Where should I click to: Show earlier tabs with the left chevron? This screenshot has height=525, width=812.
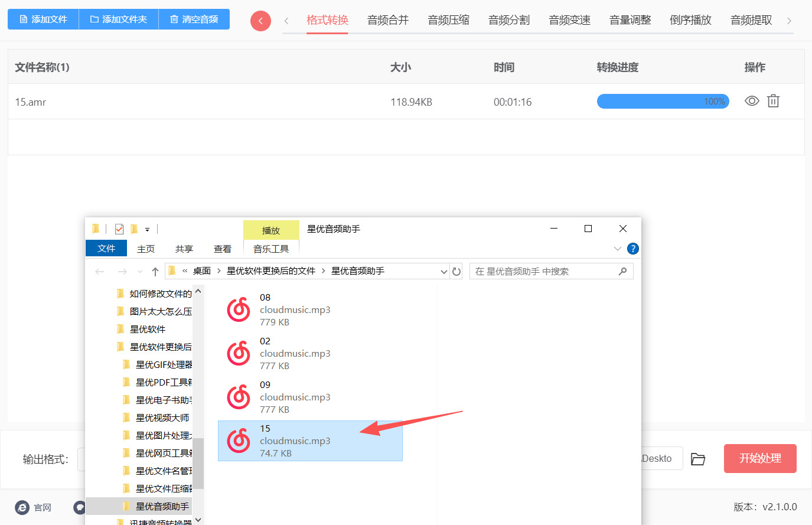(286, 21)
